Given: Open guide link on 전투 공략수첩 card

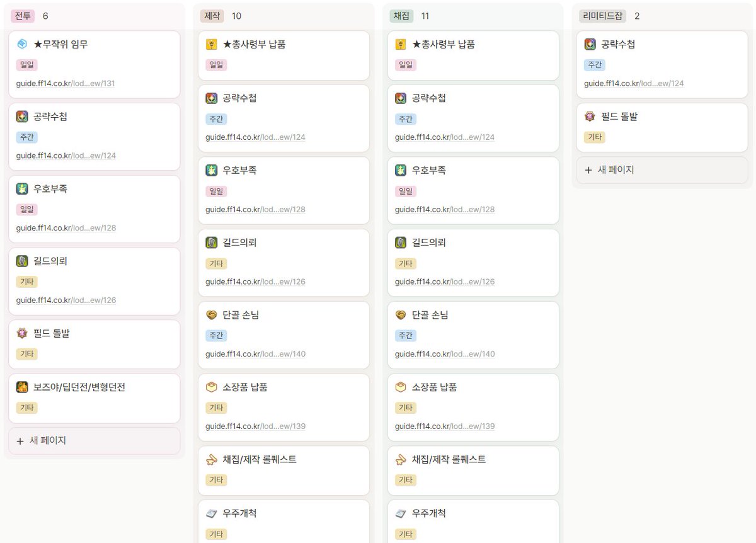Looking at the screenshot, I should (66, 156).
